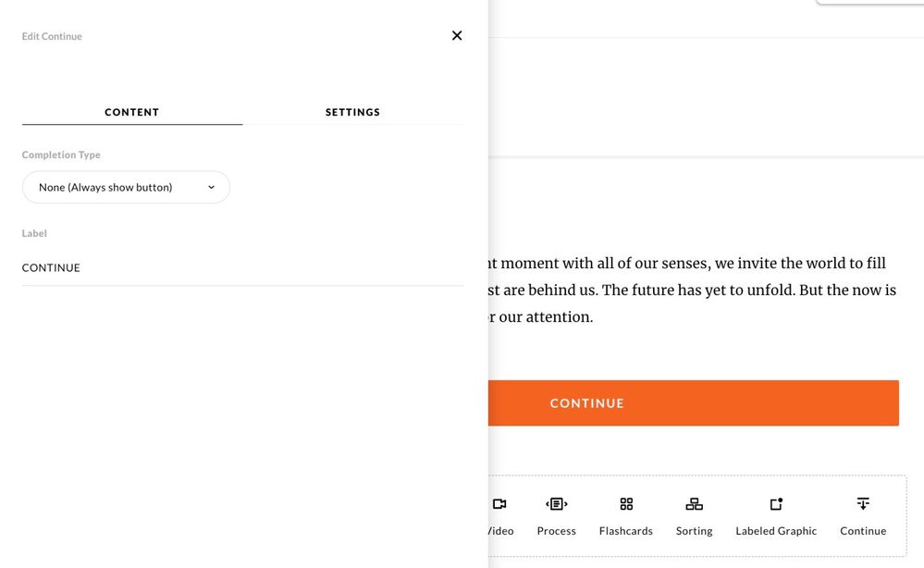The height and width of the screenshot is (568, 924).
Task: Click the 'Sorting' text label
Action: 694,531
